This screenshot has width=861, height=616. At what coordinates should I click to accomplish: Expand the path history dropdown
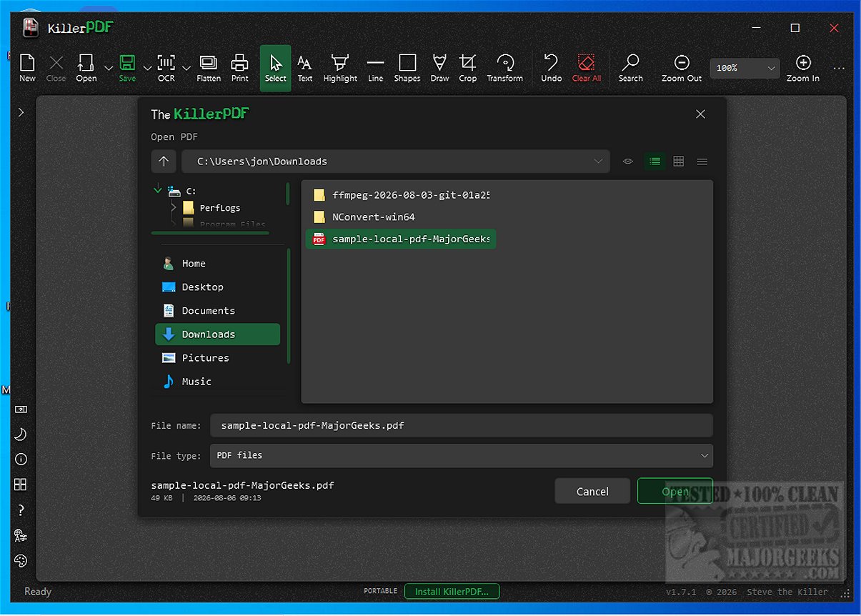pyautogui.click(x=599, y=162)
